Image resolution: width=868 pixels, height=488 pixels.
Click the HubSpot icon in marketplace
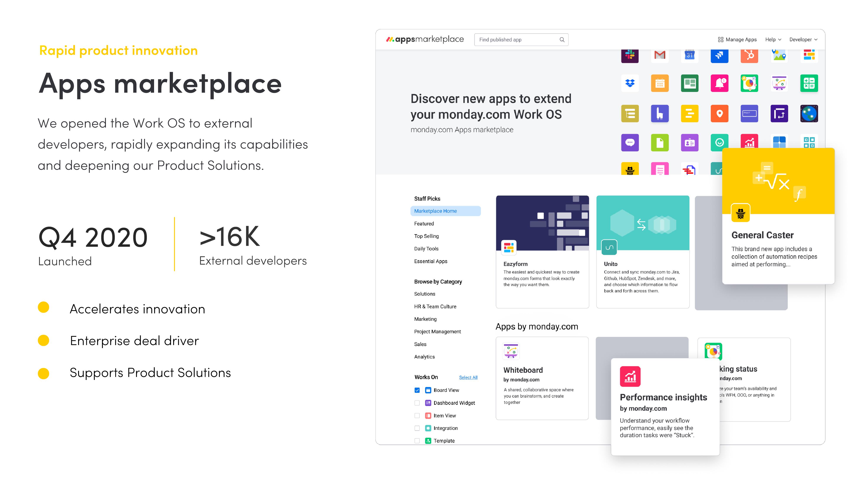(x=749, y=55)
